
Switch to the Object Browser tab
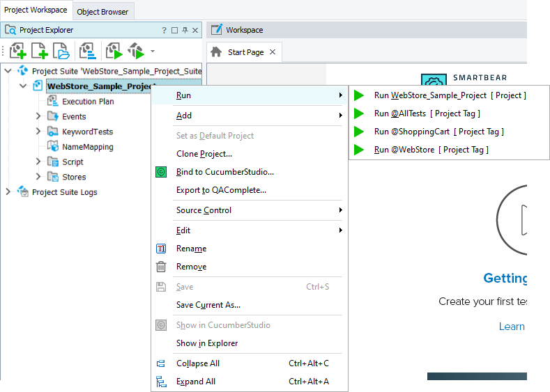click(102, 12)
